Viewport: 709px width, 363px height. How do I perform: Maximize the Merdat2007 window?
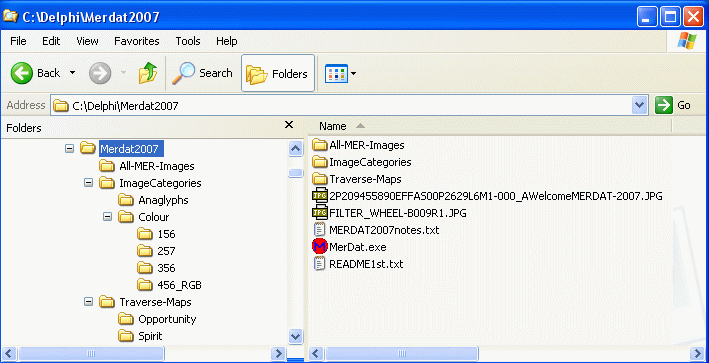(671, 18)
